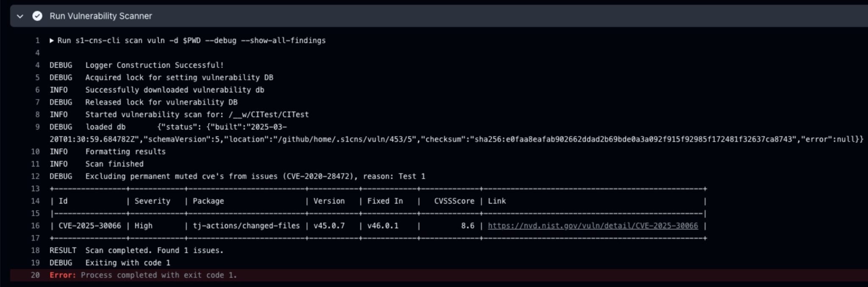The width and height of the screenshot is (868, 287).
Task: Select log line number 10
Action: [35, 152]
